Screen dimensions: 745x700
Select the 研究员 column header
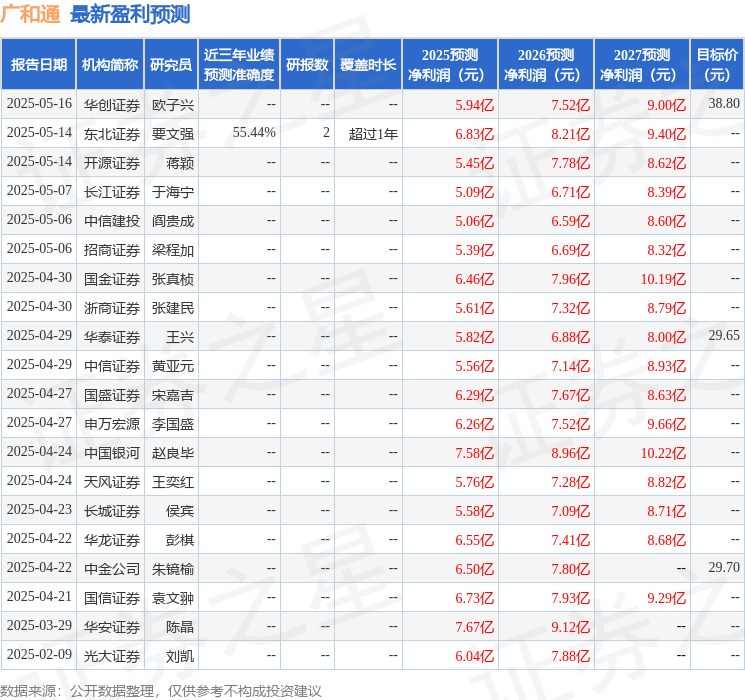[x=171, y=64]
